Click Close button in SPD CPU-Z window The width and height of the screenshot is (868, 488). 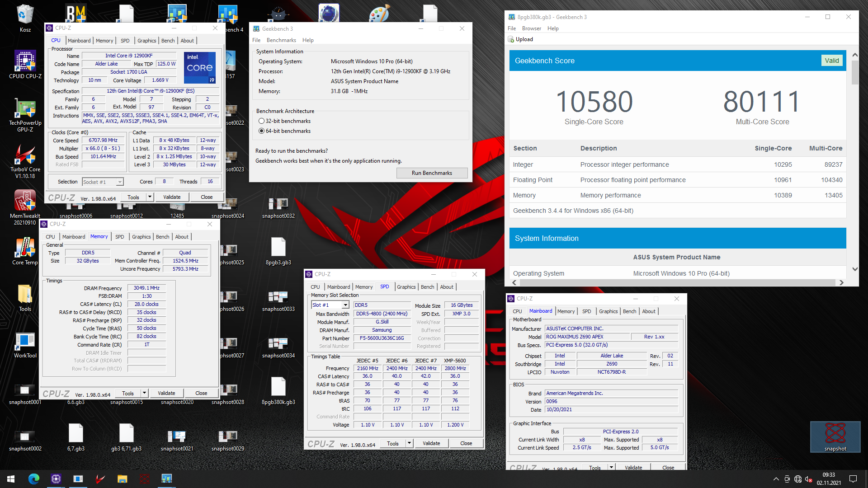(x=466, y=443)
